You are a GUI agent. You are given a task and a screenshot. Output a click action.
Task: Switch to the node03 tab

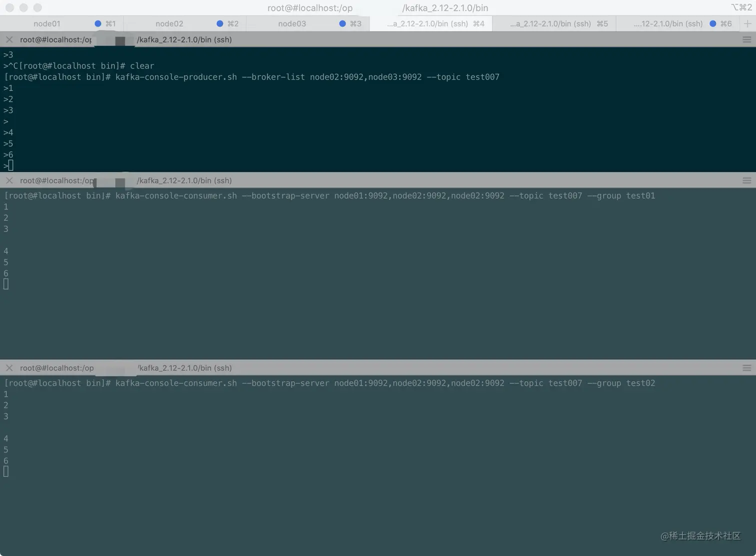click(x=307, y=23)
